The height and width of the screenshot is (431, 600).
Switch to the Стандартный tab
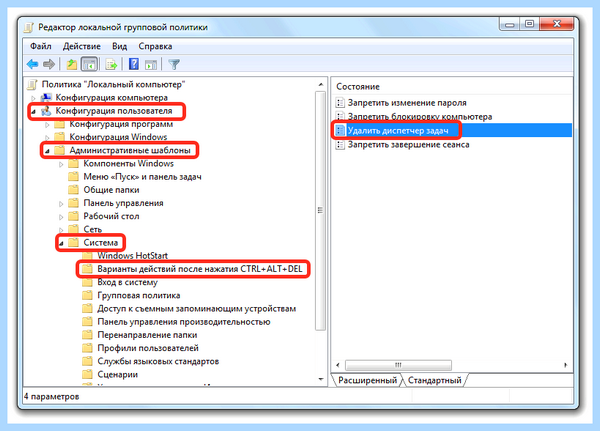[435, 380]
